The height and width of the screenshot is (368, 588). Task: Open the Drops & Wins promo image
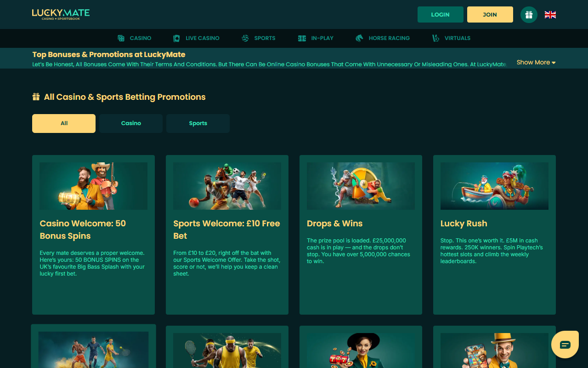click(x=360, y=186)
